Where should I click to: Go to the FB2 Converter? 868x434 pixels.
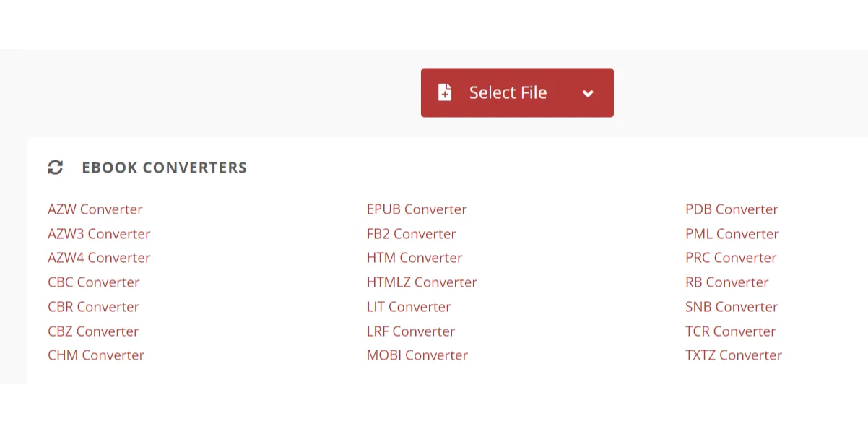click(x=412, y=234)
